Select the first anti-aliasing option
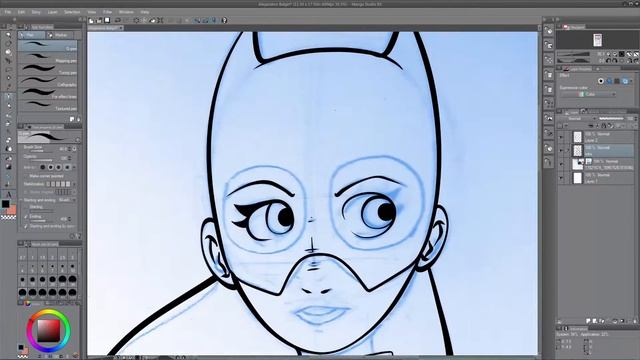This screenshot has height=360, width=640. pyautogui.click(x=42, y=167)
